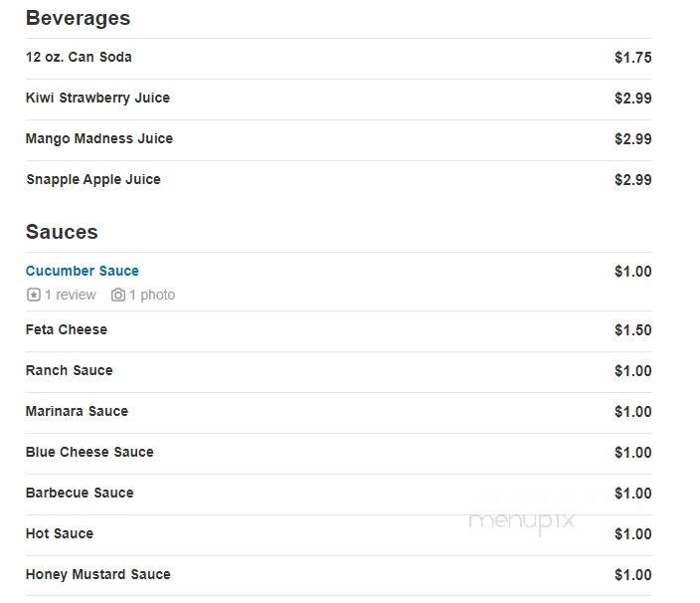The width and height of the screenshot is (700, 603).
Task: Click the Beverages section heading
Action: click(x=79, y=18)
